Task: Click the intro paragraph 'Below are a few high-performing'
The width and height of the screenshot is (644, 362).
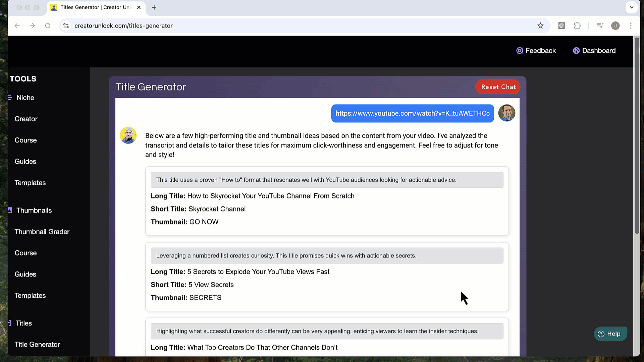Action: click(322, 145)
